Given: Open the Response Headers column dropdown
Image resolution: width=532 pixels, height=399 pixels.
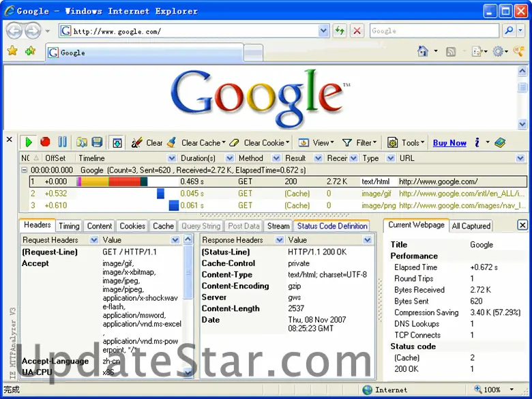Looking at the screenshot, I should tap(279, 240).
